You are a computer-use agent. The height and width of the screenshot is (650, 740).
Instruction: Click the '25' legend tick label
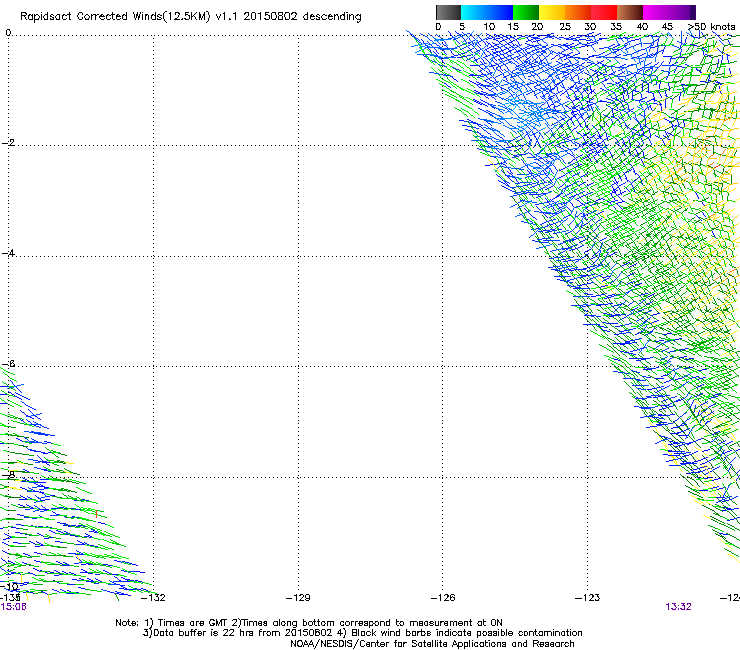point(565,27)
